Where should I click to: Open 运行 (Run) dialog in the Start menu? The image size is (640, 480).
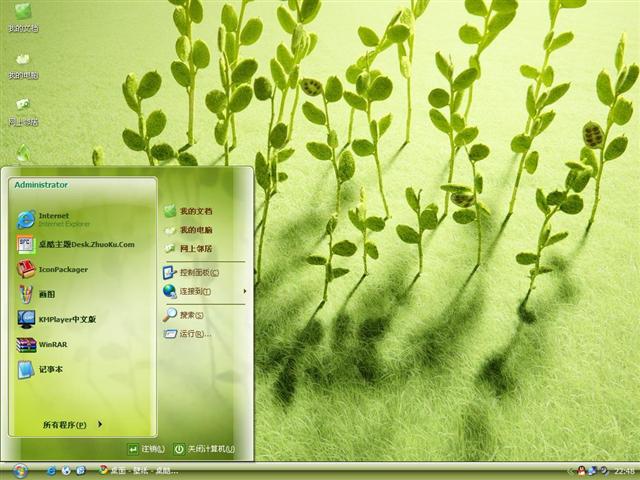187,333
